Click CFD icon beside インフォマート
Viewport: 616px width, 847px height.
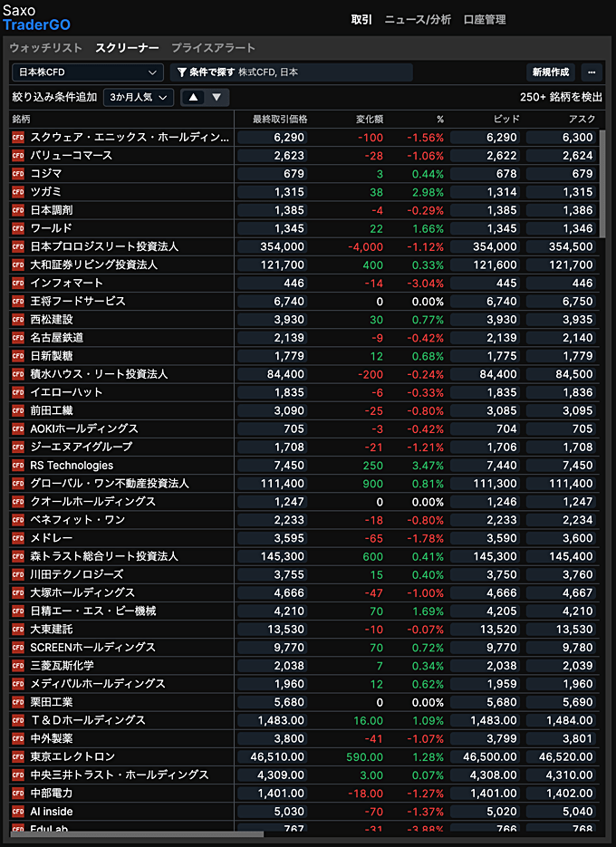(18, 283)
